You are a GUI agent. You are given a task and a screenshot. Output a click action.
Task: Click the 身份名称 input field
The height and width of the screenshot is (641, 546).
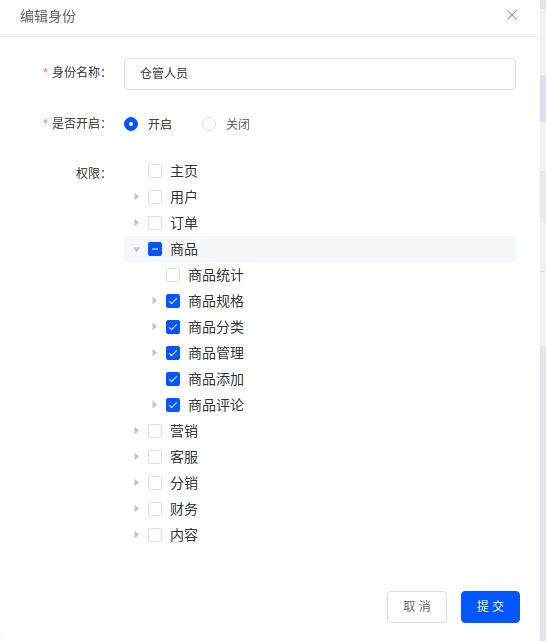[x=320, y=74]
